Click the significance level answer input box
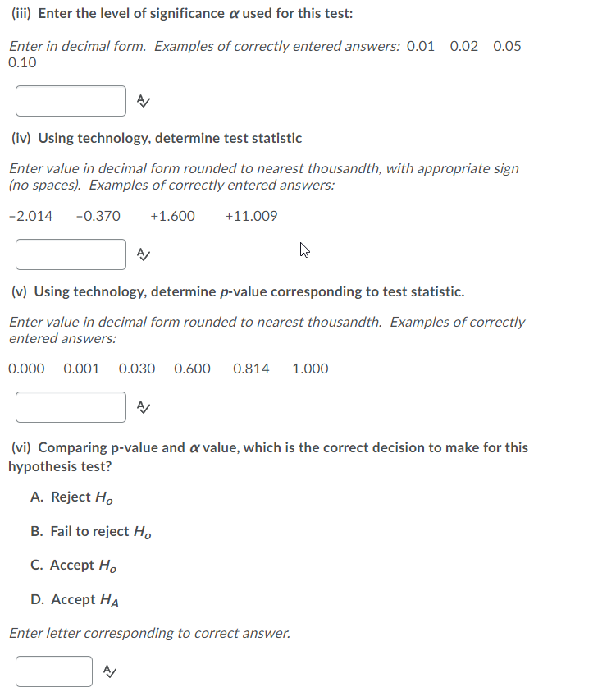 click(x=70, y=100)
